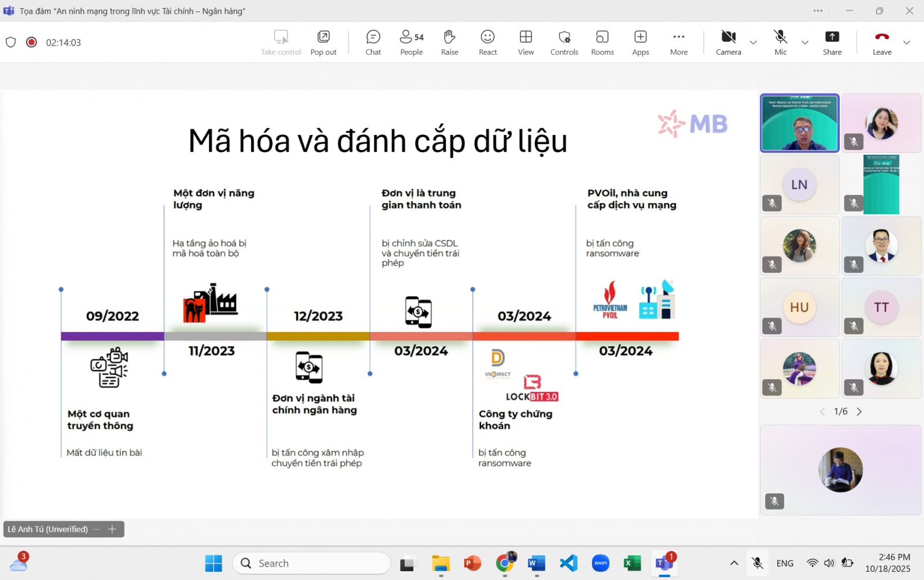
Task: Leave the meeting with the red button
Action: point(882,43)
